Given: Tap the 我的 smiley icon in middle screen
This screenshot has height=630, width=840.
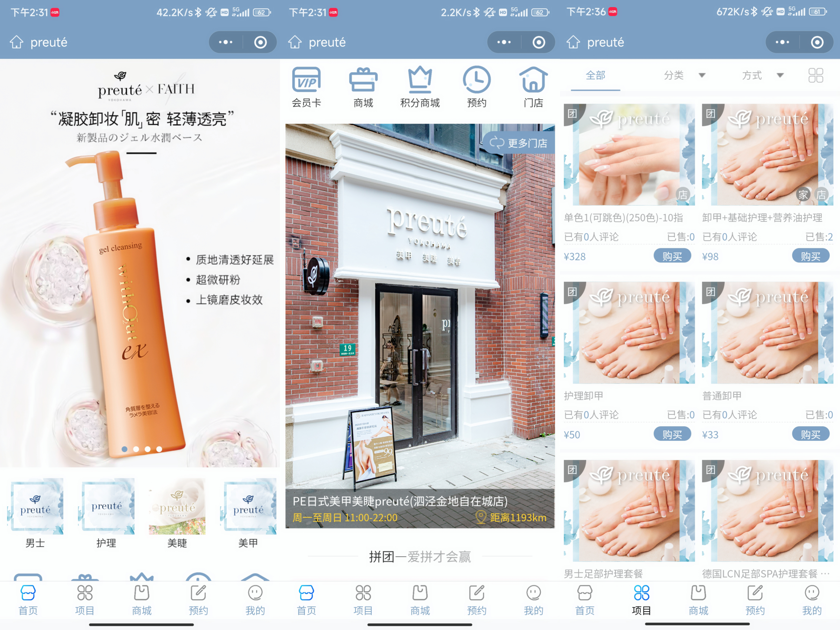Looking at the screenshot, I should click(533, 593).
